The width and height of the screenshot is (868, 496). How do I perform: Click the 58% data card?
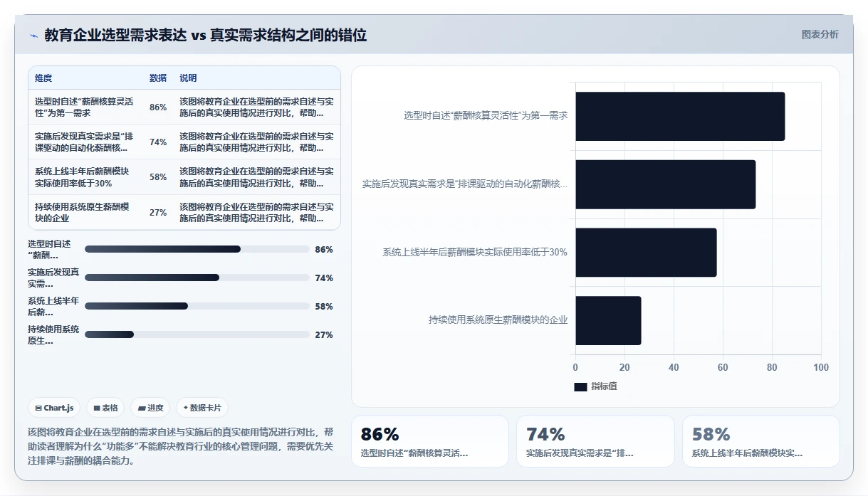tap(761, 441)
